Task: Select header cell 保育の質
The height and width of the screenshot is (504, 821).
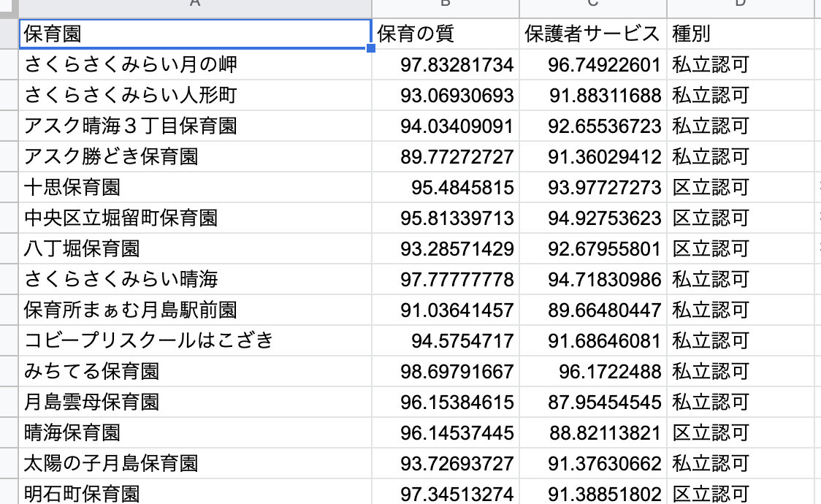Action: (446, 34)
